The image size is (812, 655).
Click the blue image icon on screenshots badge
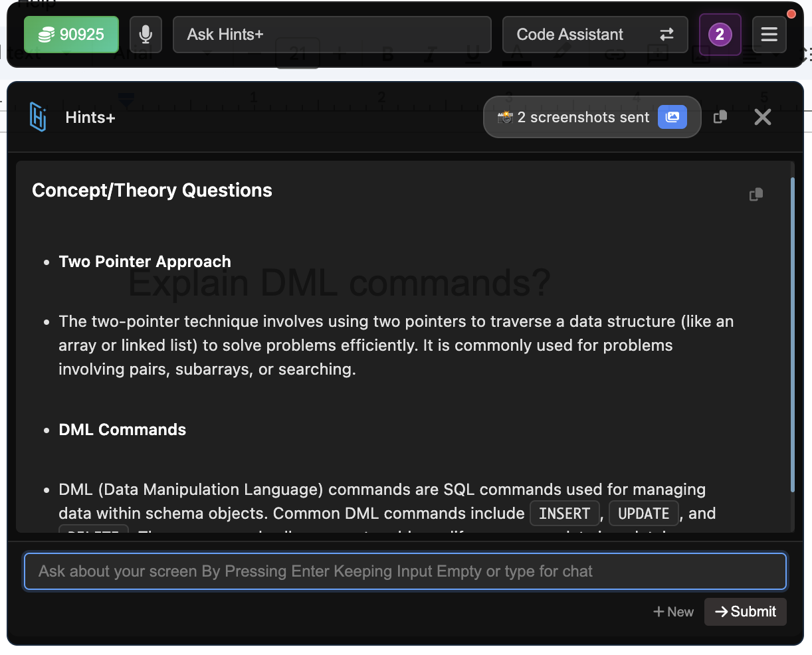[672, 117]
